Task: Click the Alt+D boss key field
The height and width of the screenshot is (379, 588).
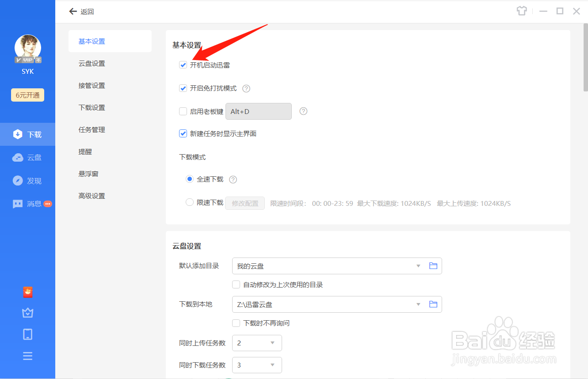Action: [259, 111]
